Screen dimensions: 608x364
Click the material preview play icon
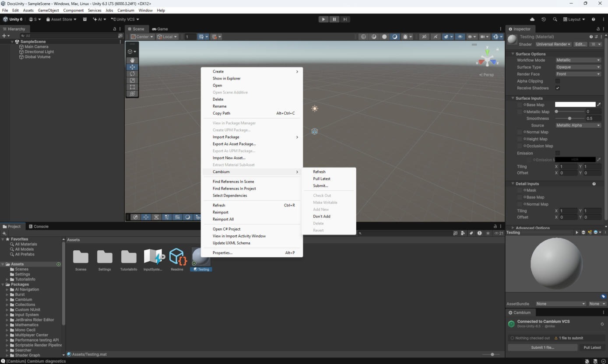pos(577,232)
